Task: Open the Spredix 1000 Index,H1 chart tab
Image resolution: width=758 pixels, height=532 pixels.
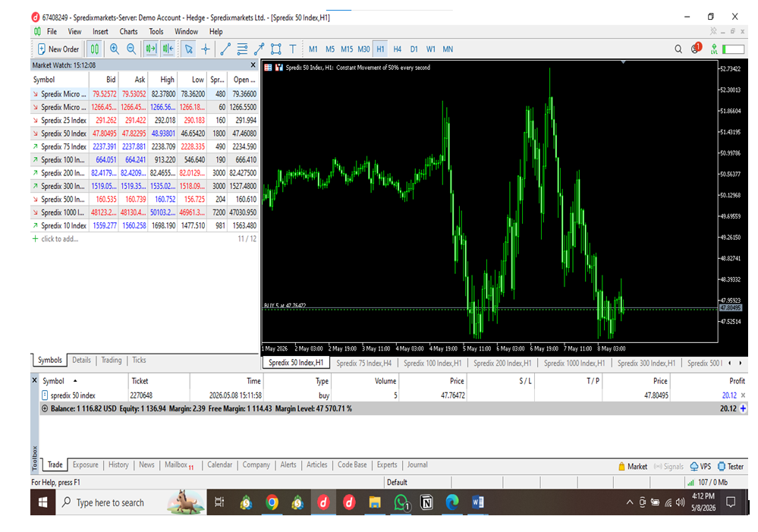Action: coord(574,363)
